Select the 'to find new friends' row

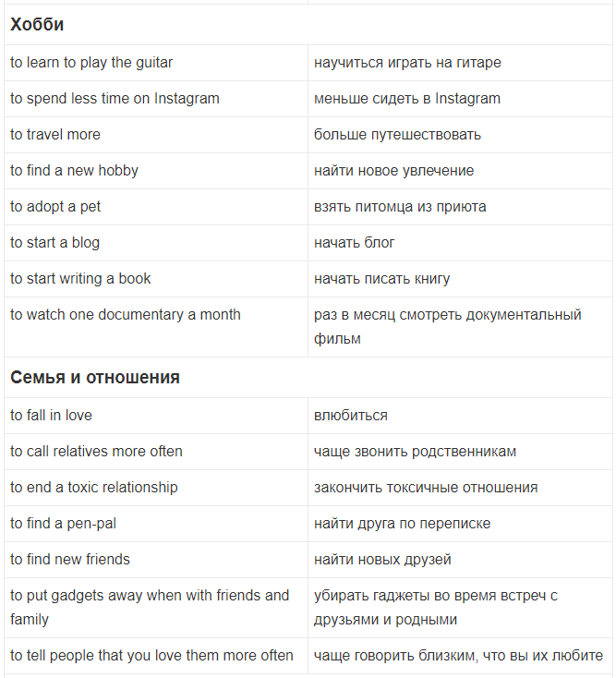(308, 560)
